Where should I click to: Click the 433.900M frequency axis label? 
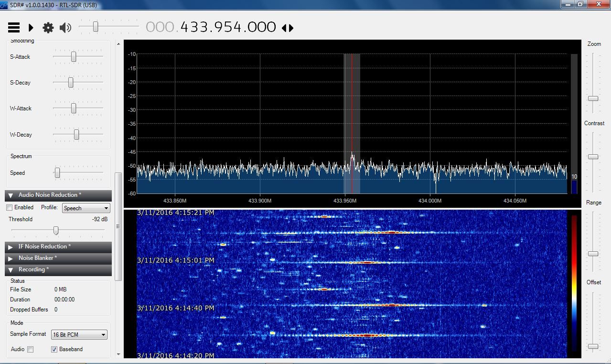[260, 201]
